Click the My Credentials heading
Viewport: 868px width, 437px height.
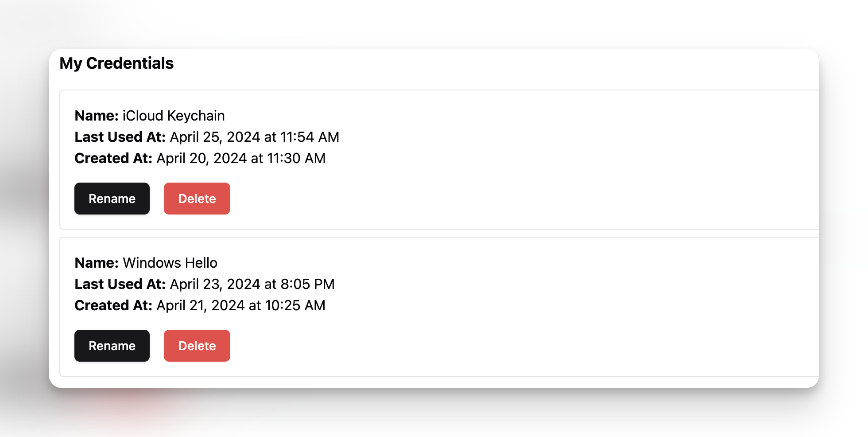tap(117, 63)
